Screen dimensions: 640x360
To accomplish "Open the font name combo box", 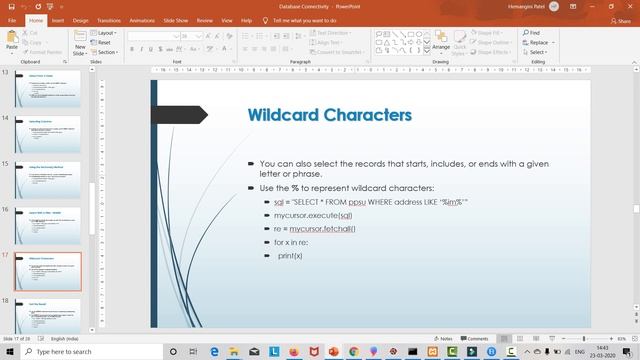I will (153, 36).
